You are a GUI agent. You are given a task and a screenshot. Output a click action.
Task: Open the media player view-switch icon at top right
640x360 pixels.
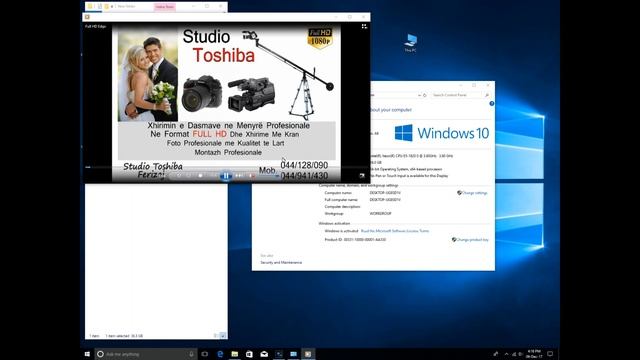364,27
